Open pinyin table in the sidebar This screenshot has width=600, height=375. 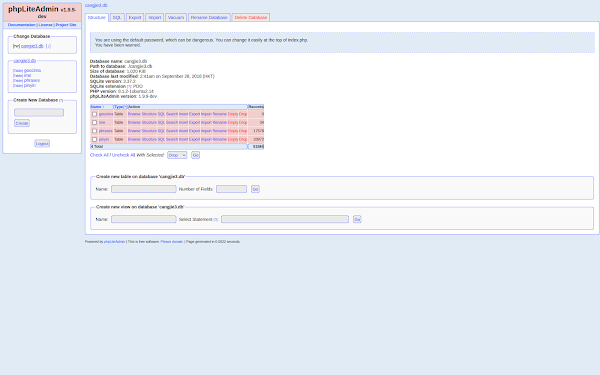pos(30,85)
